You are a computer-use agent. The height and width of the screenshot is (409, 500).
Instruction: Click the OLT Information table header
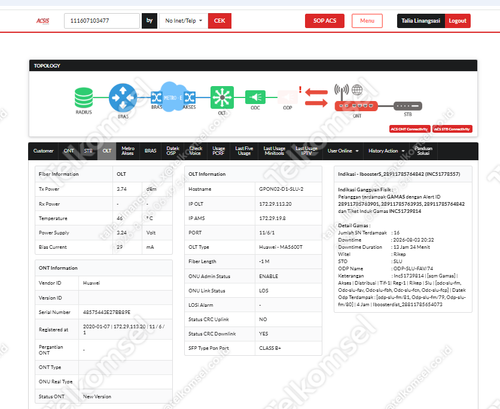pos(207,174)
